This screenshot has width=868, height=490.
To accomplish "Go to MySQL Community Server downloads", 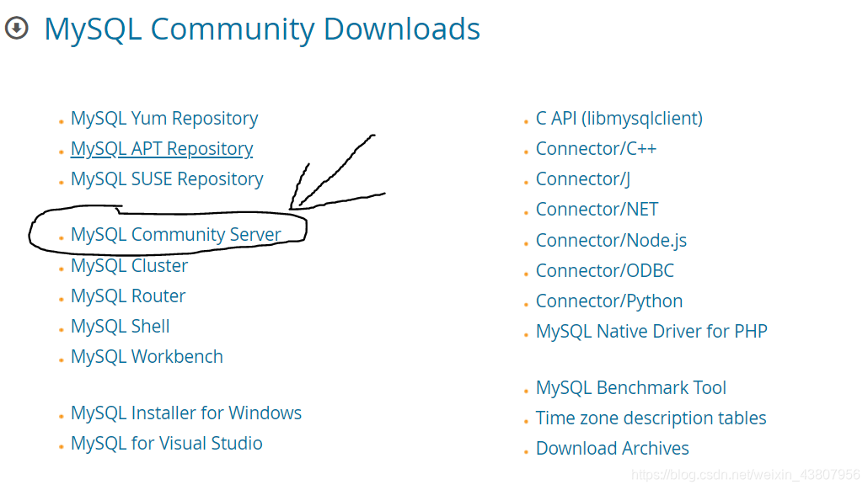I will [x=176, y=235].
